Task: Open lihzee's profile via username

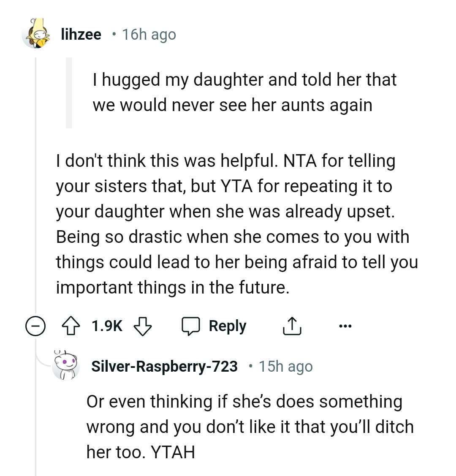Action: tap(81, 34)
